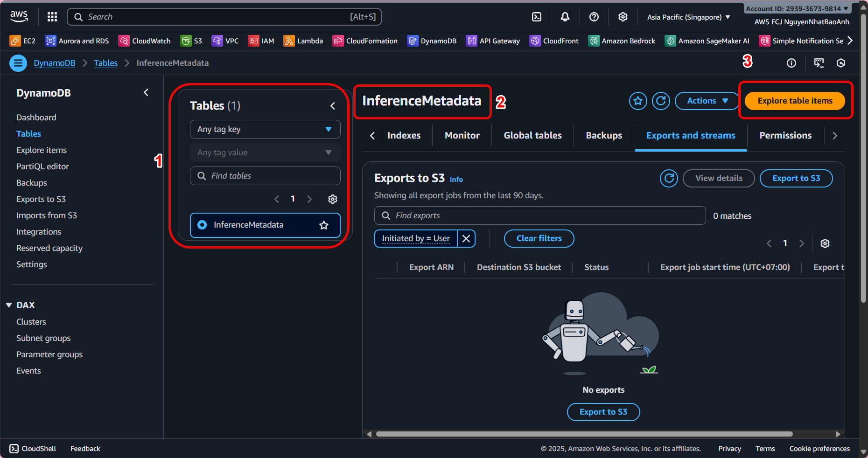The image size is (868, 458).
Task: Click Export to S3 under No exports
Action: pyautogui.click(x=603, y=412)
